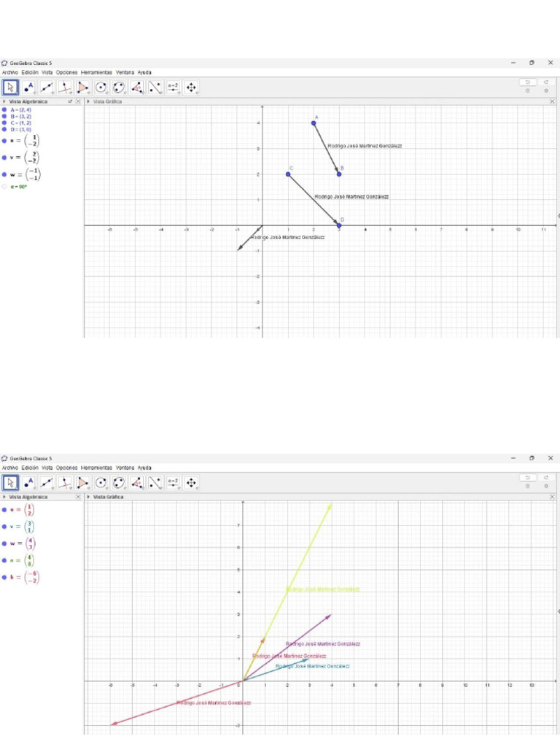This screenshot has width=560, height=747.
Task: Click point A on upper graph
Action: tap(314, 123)
